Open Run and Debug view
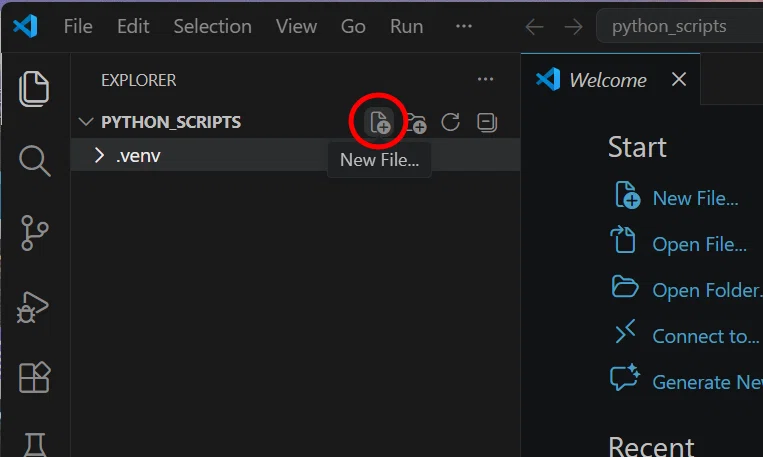The image size is (763, 457). (x=33, y=307)
